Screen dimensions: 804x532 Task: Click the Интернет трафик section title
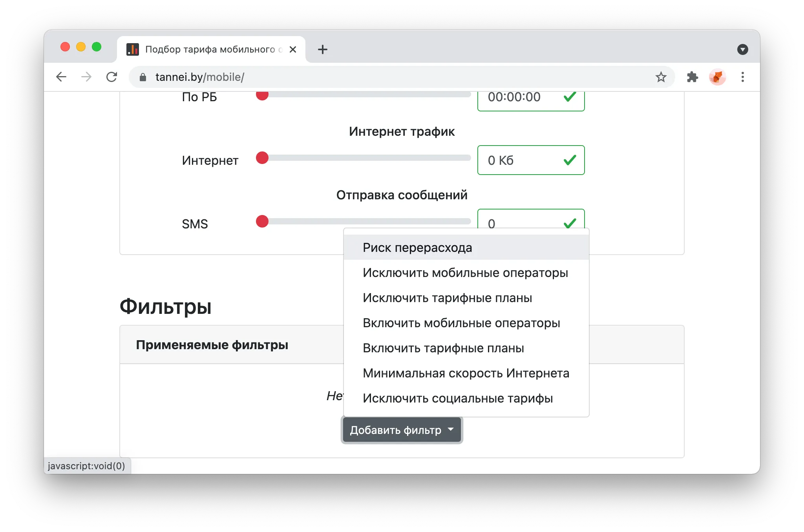click(x=402, y=131)
